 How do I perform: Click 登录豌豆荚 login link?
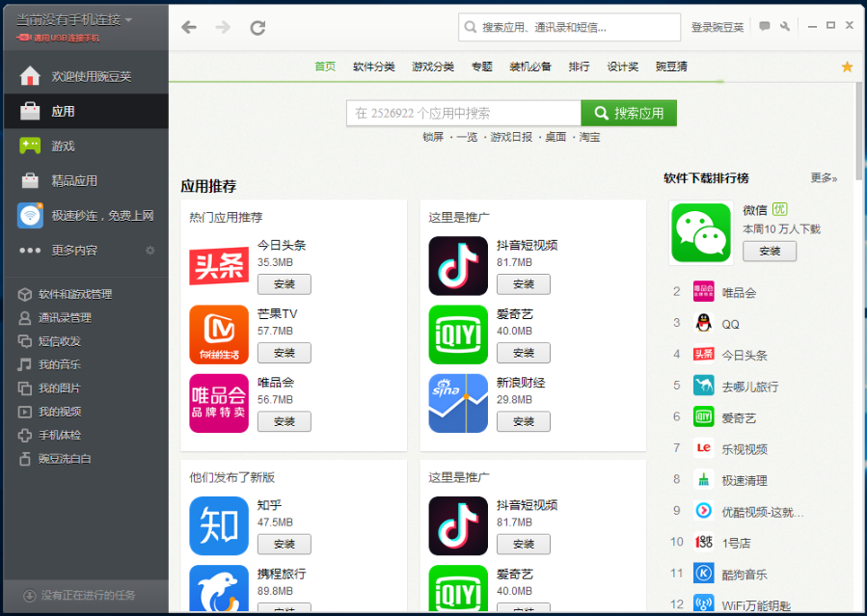(x=718, y=27)
